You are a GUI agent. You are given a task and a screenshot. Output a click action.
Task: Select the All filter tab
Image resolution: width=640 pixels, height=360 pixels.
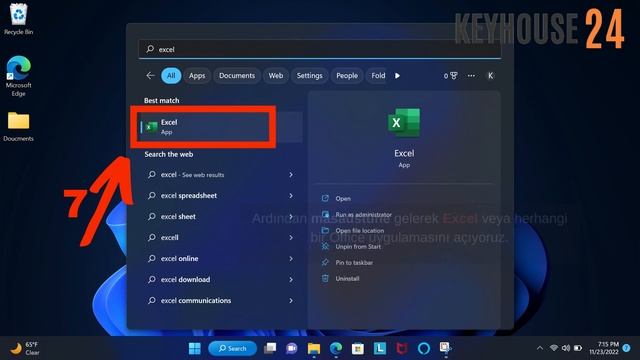point(171,76)
